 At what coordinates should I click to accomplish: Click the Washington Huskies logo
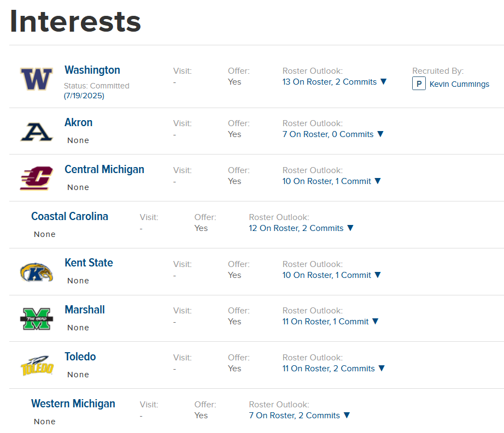pyautogui.click(x=37, y=79)
